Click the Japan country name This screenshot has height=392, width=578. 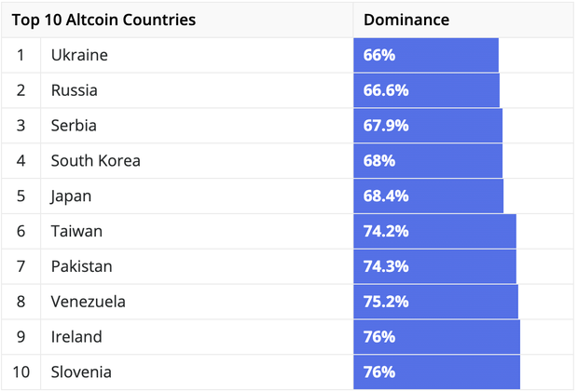[x=72, y=196]
